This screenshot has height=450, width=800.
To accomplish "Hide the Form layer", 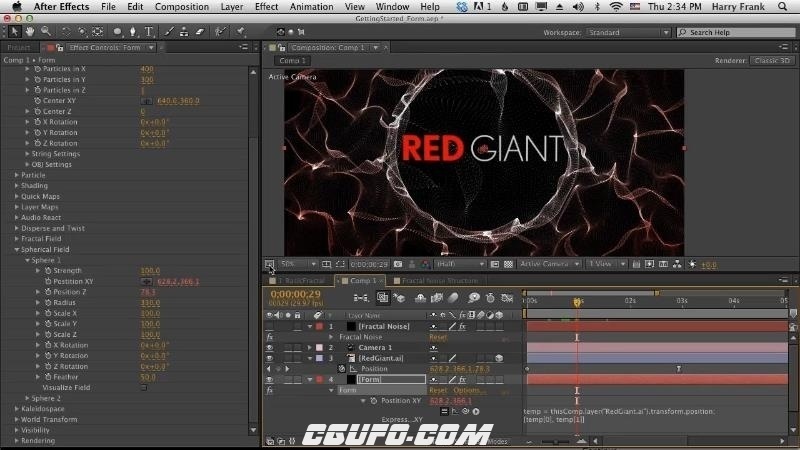I will (269, 380).
